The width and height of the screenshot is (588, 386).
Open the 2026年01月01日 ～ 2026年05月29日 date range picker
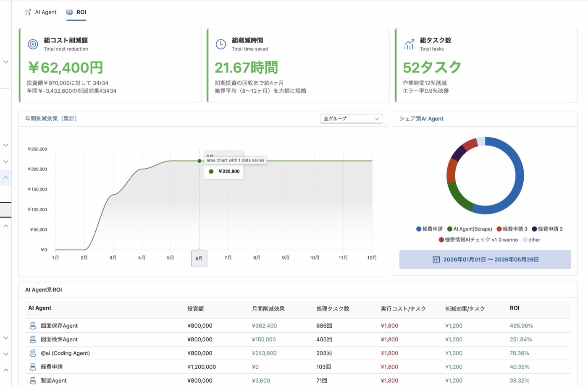tap(485, 260)
